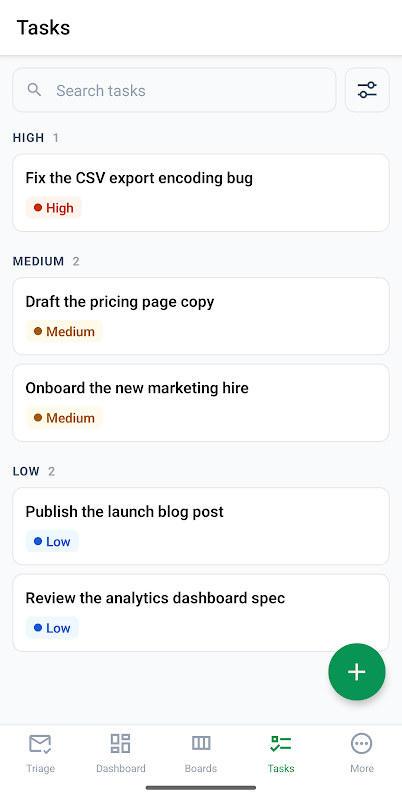Open Onboard the new marketing hire task
The height and width of the screenshot is (800, 402).
pyautogui.click(x=201, y=403)
